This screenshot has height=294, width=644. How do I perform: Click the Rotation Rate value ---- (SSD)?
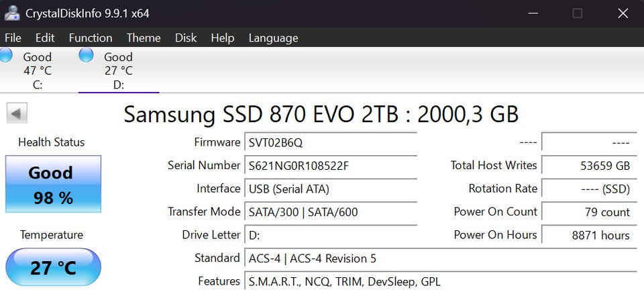coord(590,189)
